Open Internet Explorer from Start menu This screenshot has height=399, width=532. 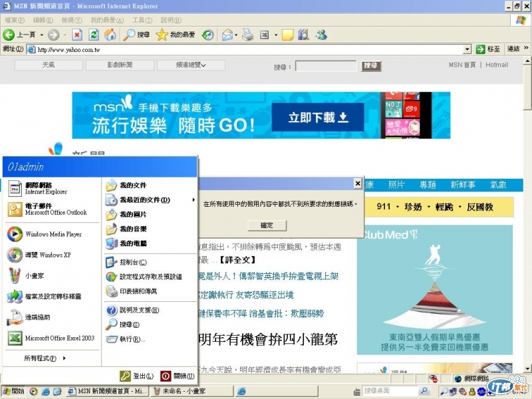click(51, 188)
